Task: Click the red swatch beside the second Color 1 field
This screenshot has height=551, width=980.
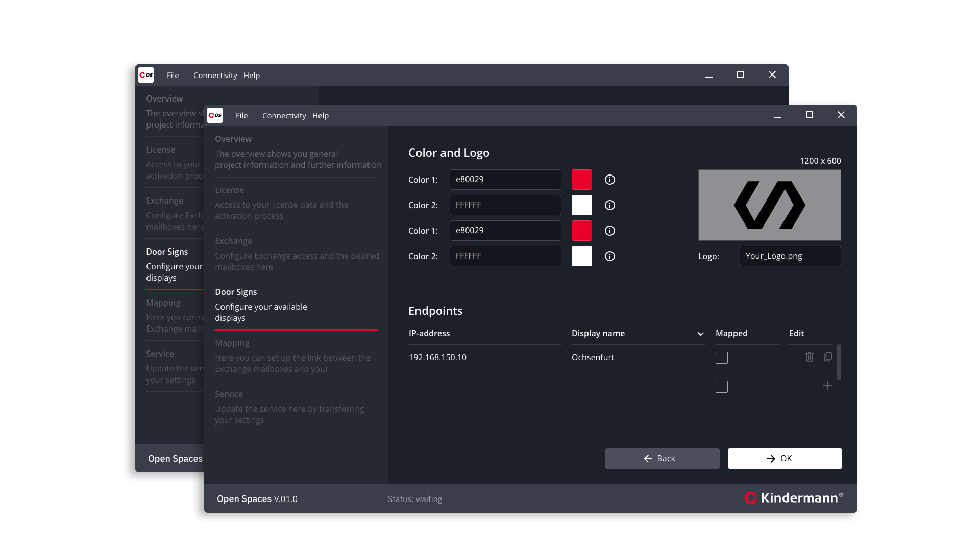Action: (x=581, y=231)
